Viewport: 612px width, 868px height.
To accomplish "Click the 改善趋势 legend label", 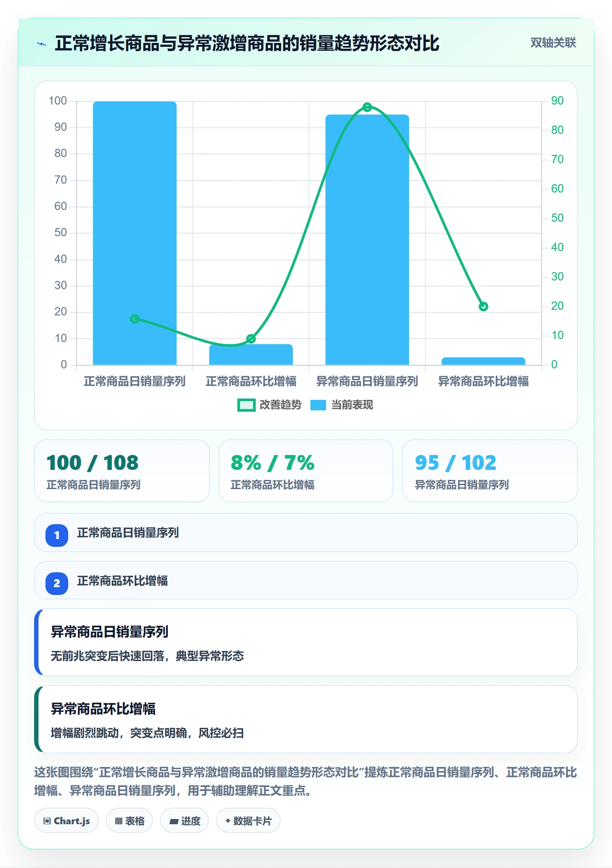I will pos(281,405).
